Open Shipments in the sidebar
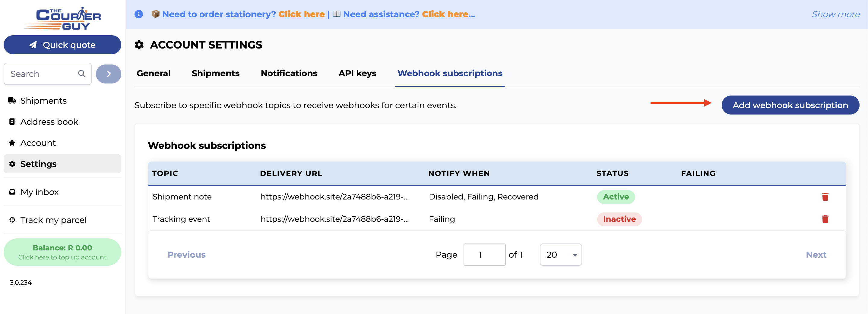This screenshot has height=314, width=868. (x=62, y=101)
